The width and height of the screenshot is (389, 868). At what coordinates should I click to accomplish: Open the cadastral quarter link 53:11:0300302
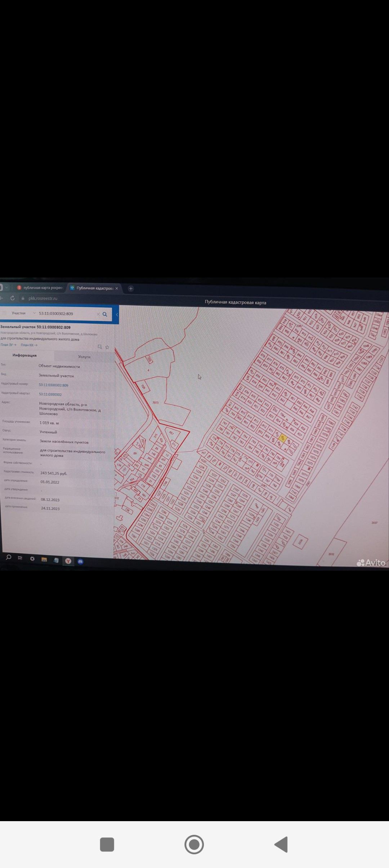tap(50, 394)
